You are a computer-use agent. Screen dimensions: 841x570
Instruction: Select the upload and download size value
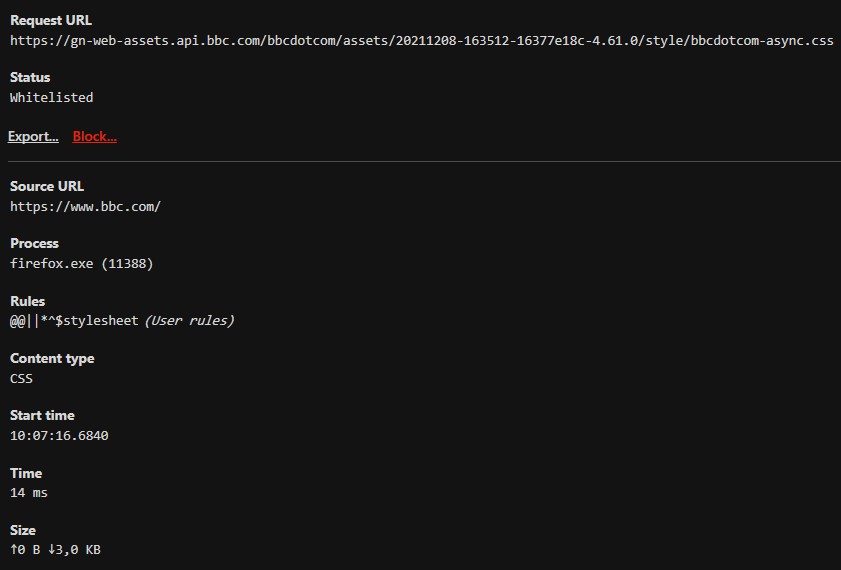(55, 550)
